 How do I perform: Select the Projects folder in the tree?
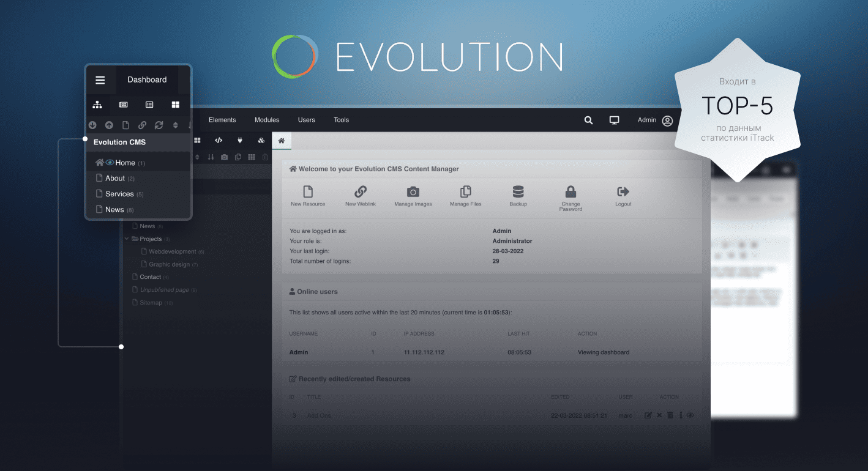[x=150, y=239]
